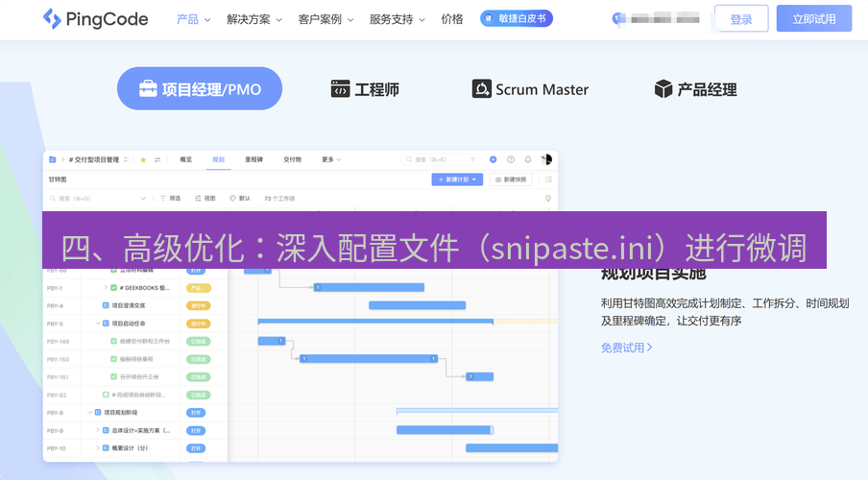
Task: Switch to the 交付物 tab
Action: click(x=292, y=159)
